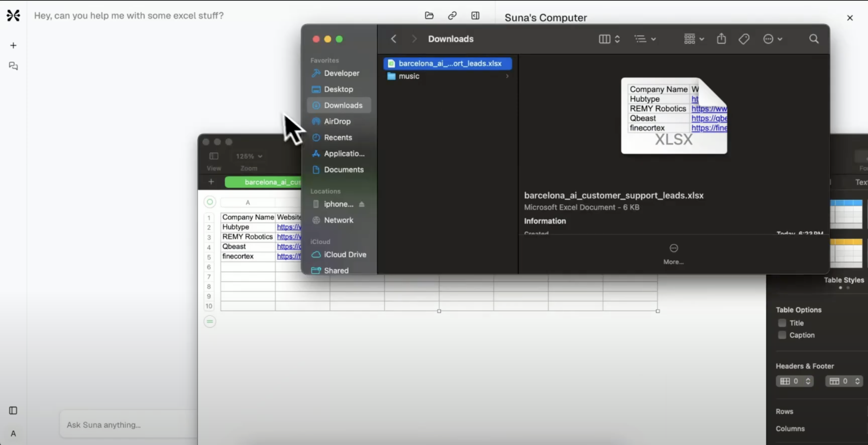Toggle the side panel icon in chat header

[x=475, y=15]
